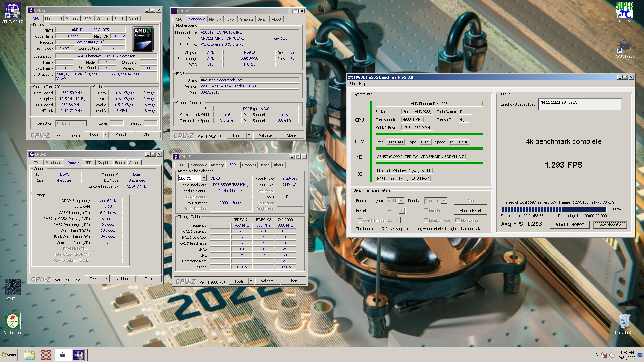644x362 pixels.
Task: Expand Tools arrow in CPU-Z SPD window
Action: click(251, 281)
